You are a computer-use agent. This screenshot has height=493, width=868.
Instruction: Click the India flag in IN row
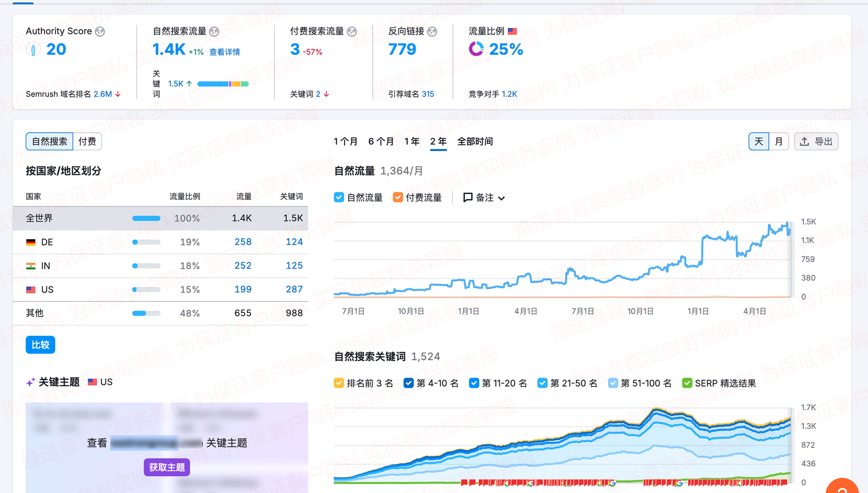(x=31, y=266)
